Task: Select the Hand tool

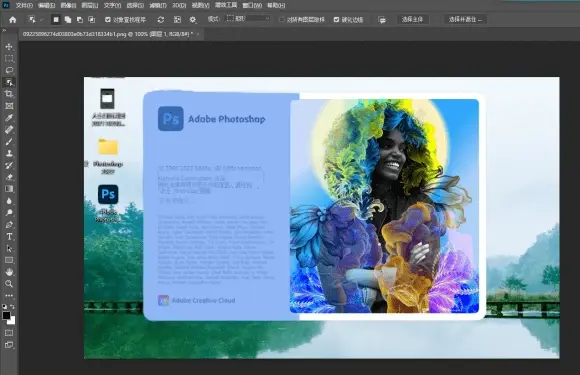Action: [9, 272]
